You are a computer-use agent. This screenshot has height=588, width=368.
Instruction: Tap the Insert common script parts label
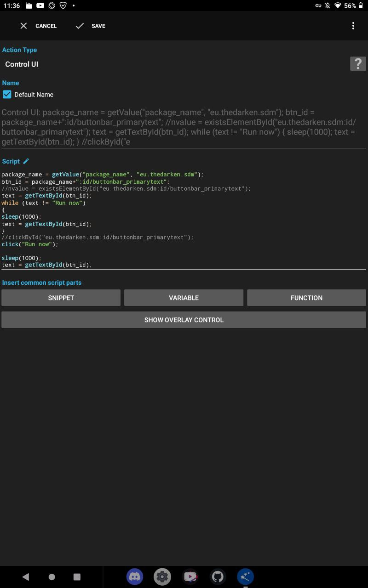[x=42, y=283]
